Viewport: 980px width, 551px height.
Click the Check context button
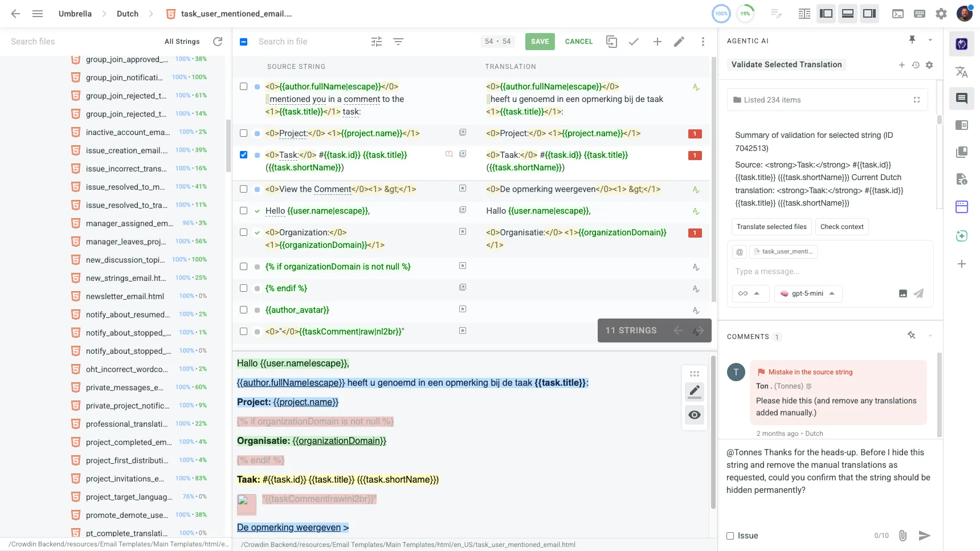(x=842, y=227)
